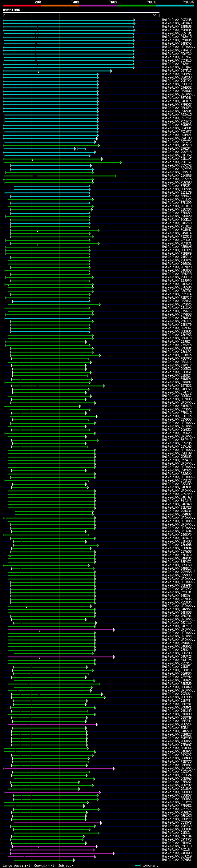The image size is (197, 868).
Task: Select the UniRef100_Q1NMT4 hit label
Action: click(177, 667)
